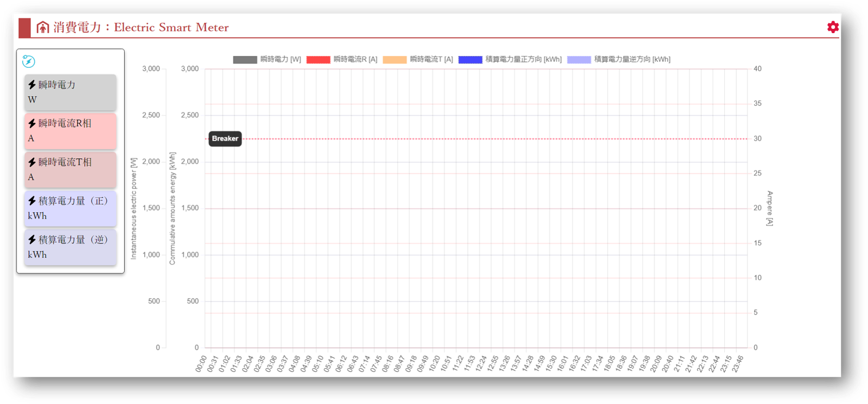The image size is (868, 404).
Task: Select the 積算電力量（逆） kWh card
Action: 71,247
